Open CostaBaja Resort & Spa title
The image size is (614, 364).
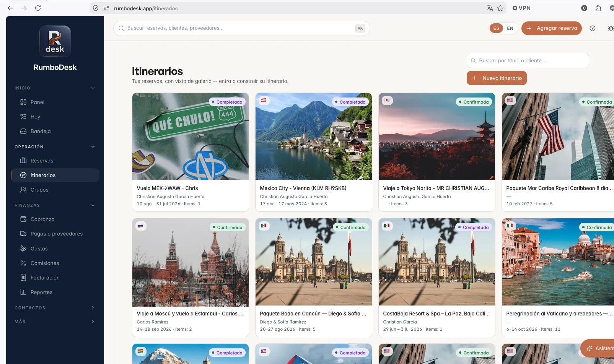click(436, 314)
